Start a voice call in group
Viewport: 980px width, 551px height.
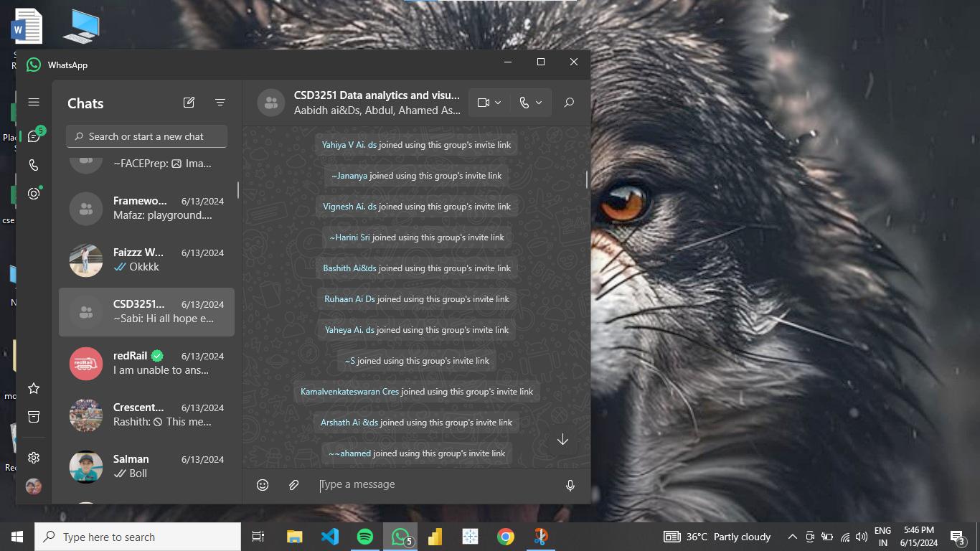(524, 103)
